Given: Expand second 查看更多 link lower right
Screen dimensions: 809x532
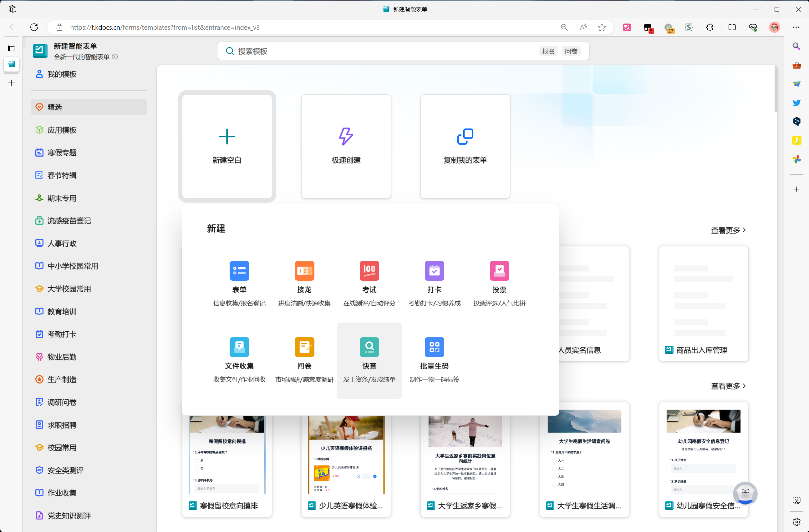Looking at the screenshot, I should [x=728, y=386].
